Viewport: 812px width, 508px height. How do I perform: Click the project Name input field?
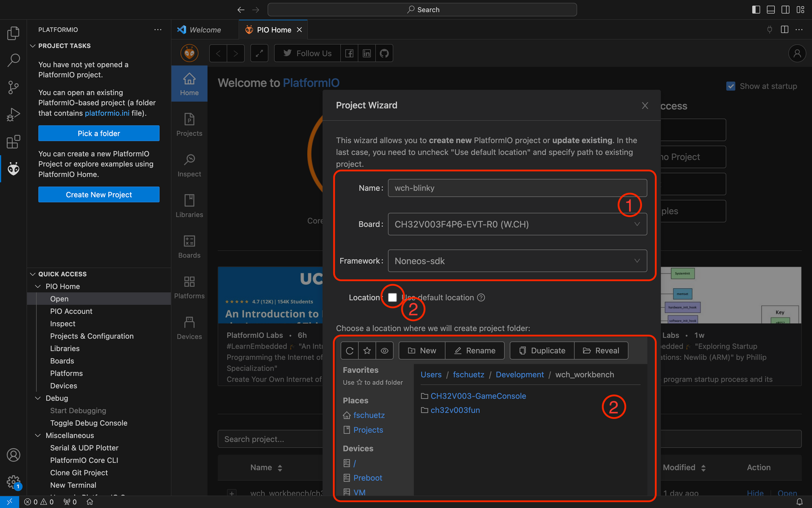tap(517, 188)
